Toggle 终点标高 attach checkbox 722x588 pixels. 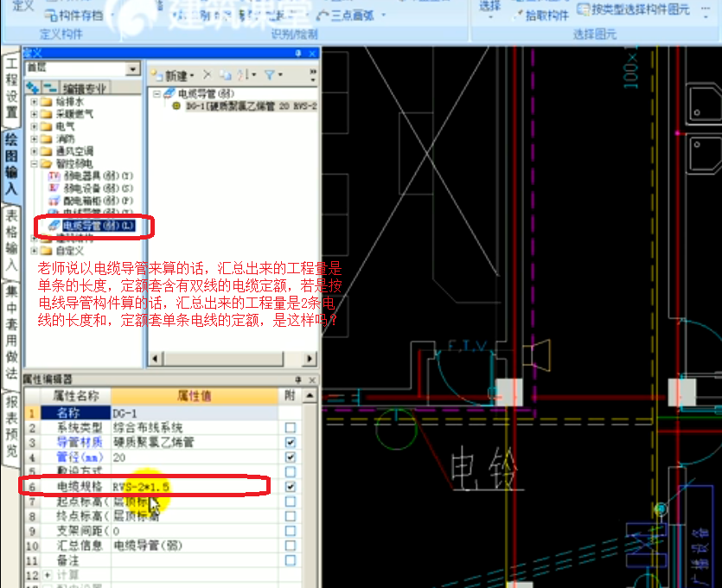point(290,516)
